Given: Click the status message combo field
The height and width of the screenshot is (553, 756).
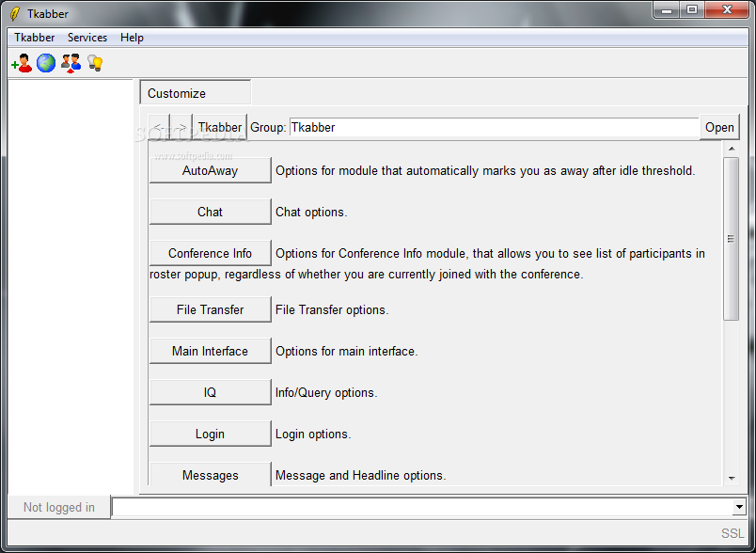Looking at the screenshot, I should (x=422, y=507).
